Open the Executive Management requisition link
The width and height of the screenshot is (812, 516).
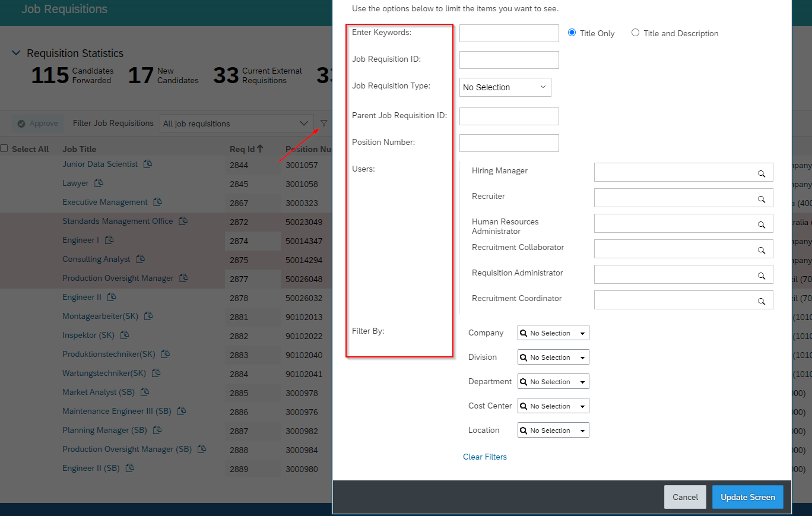105,202
